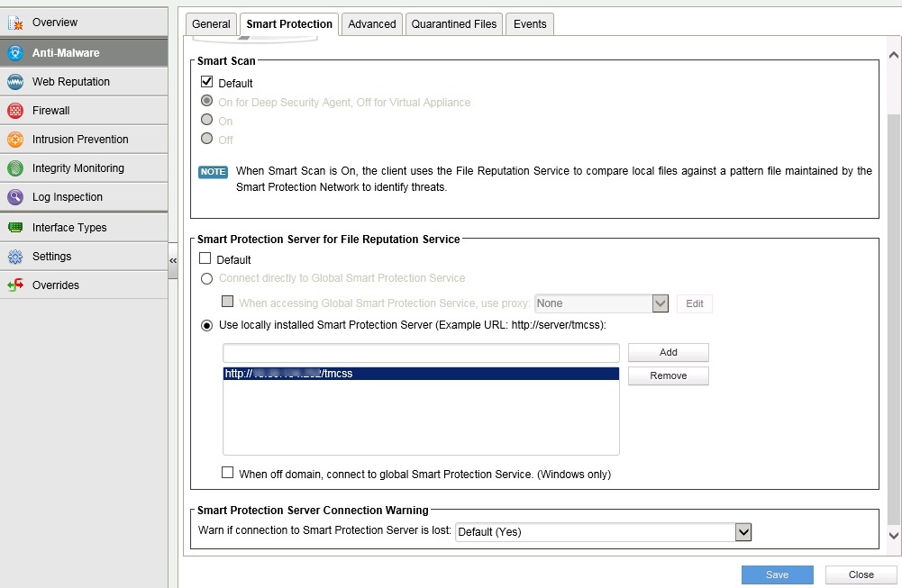Open the Advanced tab

pos(372,24)
